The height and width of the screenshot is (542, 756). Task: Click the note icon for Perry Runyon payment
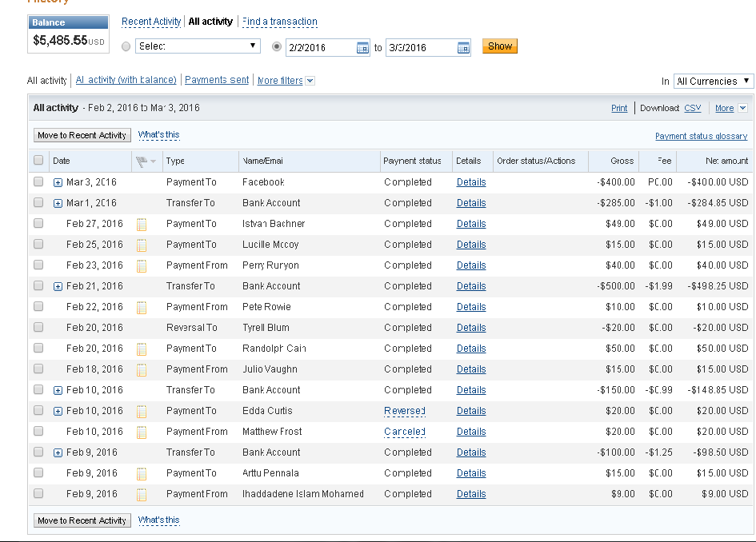pos(142,265)
